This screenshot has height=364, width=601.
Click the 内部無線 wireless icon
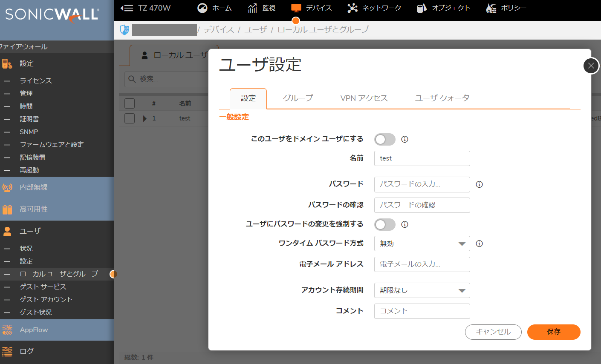tap(7, 187)
